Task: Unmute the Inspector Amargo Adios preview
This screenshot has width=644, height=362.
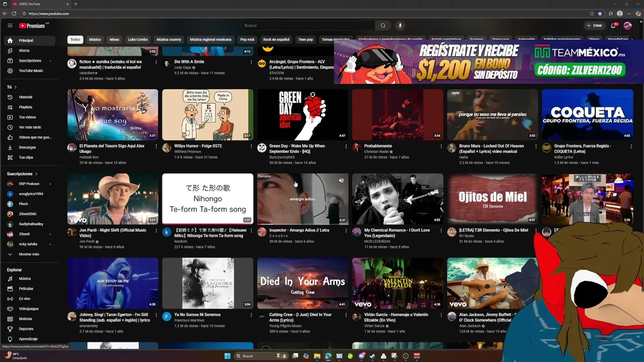Action: [341, 180]
